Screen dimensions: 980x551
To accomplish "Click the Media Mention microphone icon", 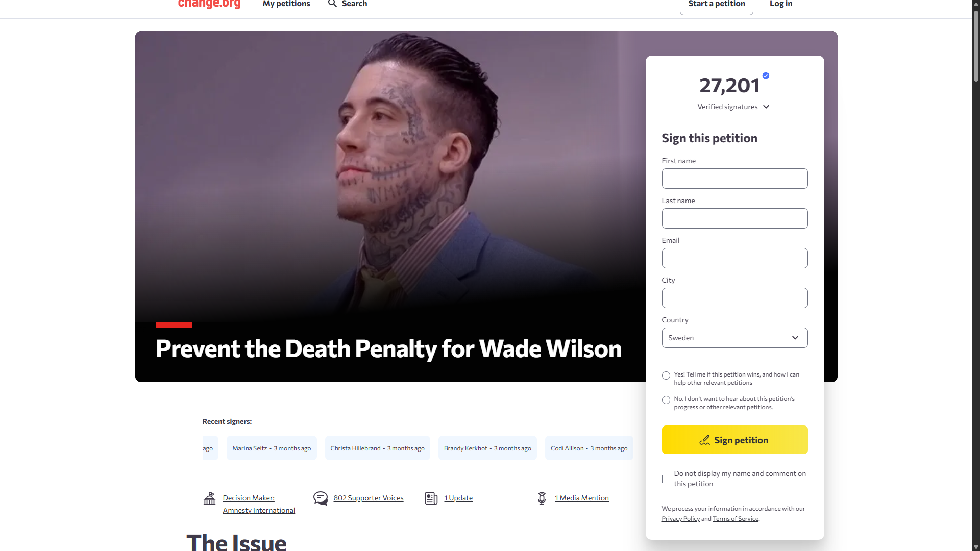I will (542, 498).
